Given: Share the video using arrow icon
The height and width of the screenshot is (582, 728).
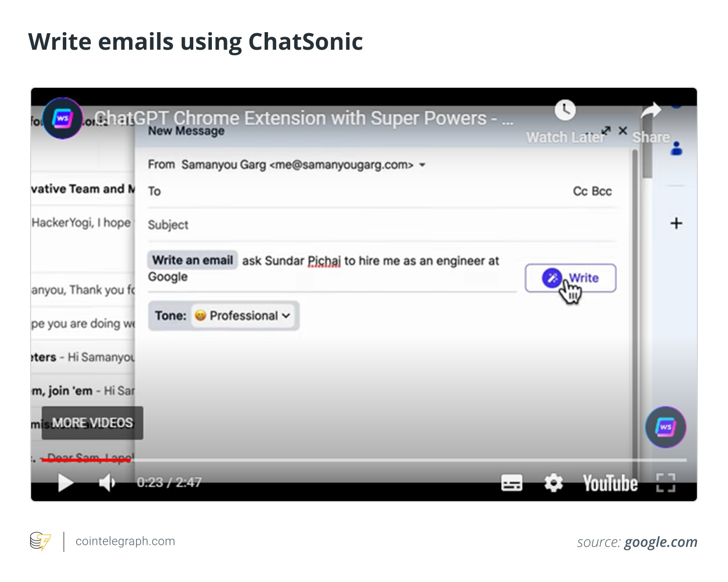Looking at the screenshot, I should [x=651, y=111].
